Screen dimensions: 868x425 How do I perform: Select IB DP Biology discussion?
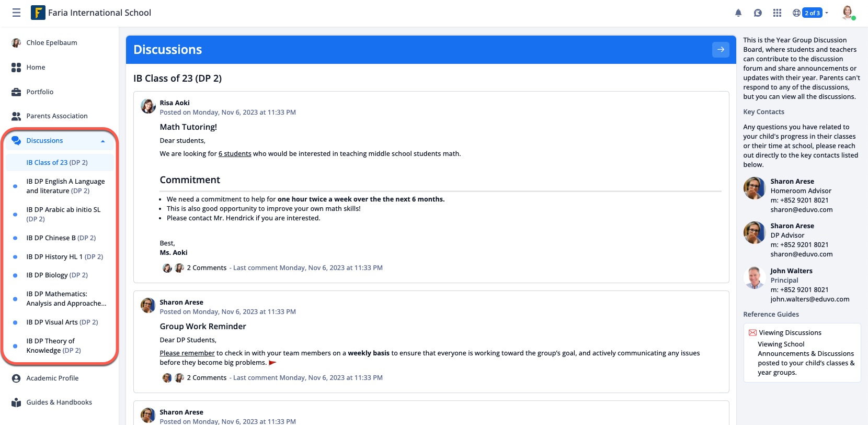pyautogui.click(x=57, y=275)
